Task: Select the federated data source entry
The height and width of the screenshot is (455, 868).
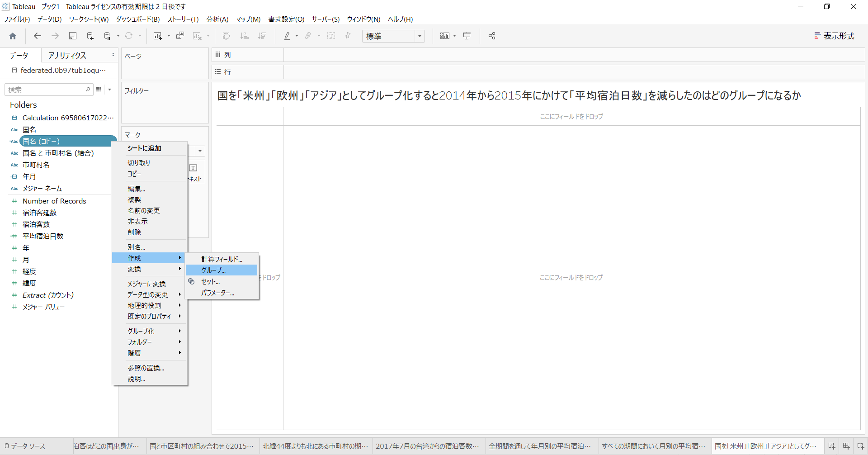Action: tap(59, 70)
